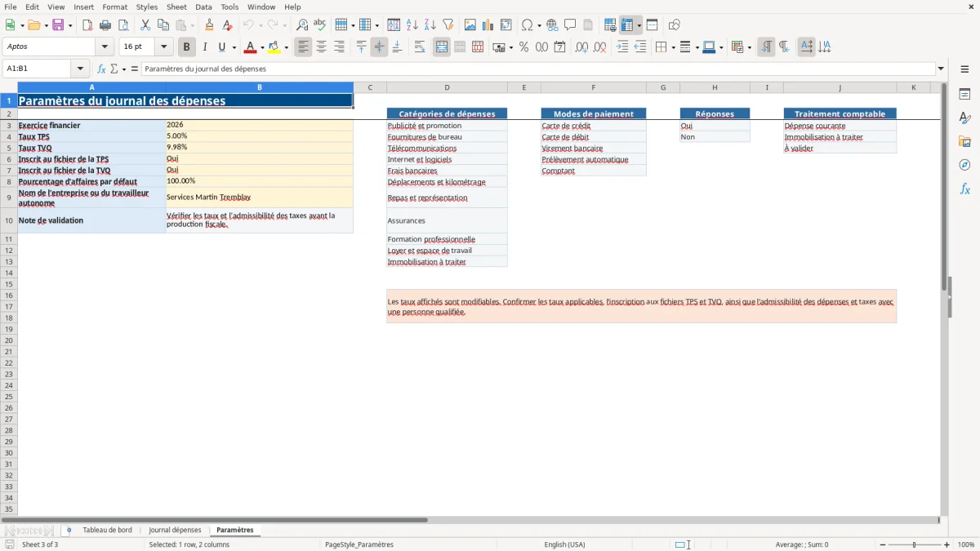
Task: Click the zoom slider in the status bar
Action: [x=914, y=544]
